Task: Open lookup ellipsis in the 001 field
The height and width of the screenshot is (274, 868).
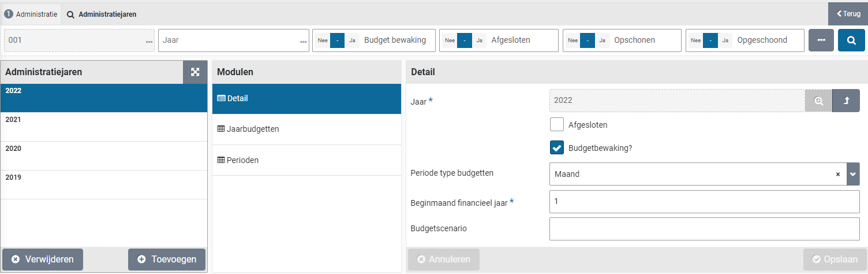Action: coord(149,41)
